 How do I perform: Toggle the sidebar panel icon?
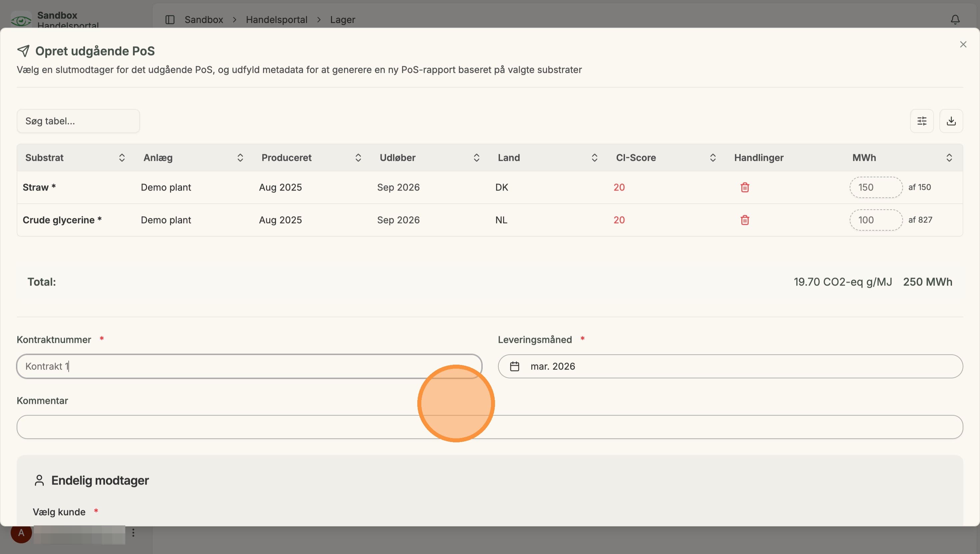[x=170, y=19]
